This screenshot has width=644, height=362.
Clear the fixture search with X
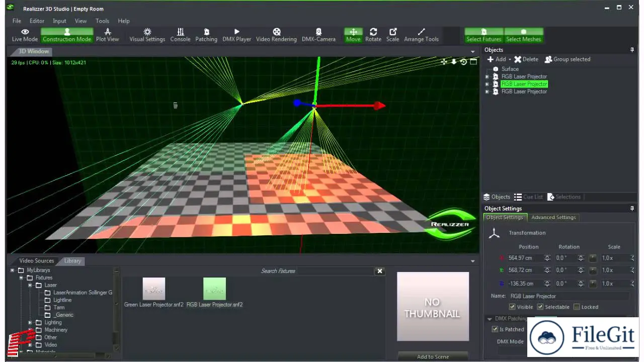point(380,271)
